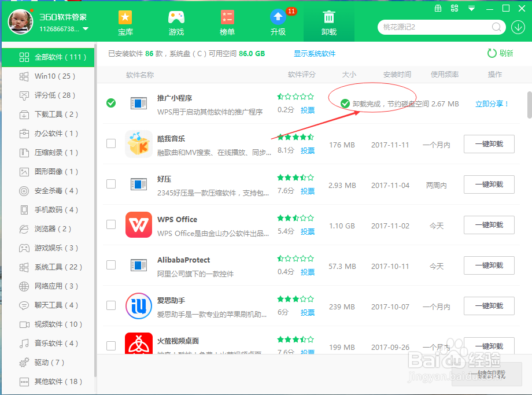Click the 其他软件 category icon
The height and width of the screenshot is (395, 532).
tap(24, 382)
